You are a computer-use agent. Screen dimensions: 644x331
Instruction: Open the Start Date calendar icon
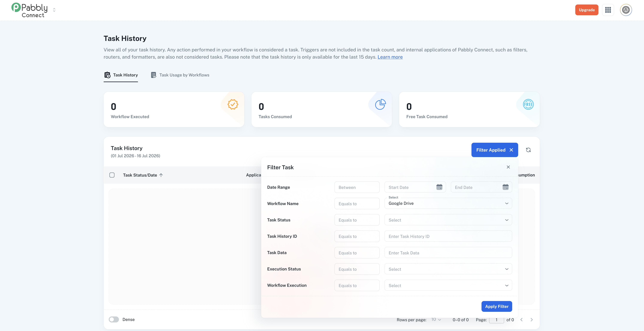coord(439,187)
